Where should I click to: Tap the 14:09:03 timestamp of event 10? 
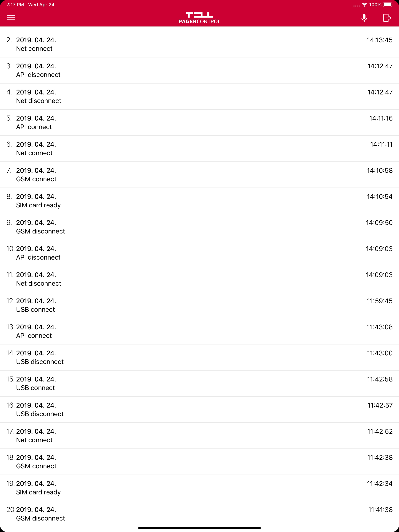point(379,249)
